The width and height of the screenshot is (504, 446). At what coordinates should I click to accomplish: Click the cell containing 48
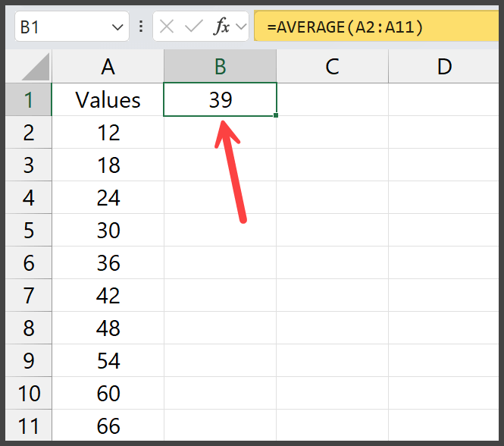tap(108, 328)
